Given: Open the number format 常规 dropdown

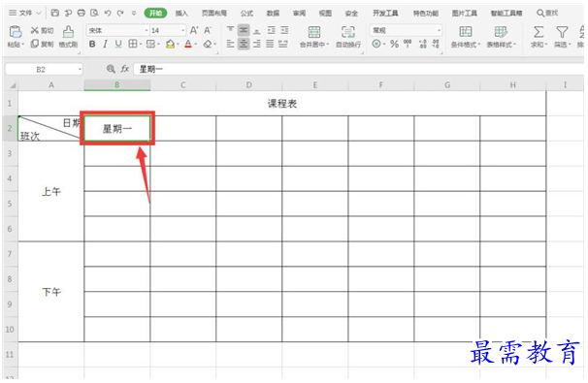Looking at the screenshot, I should coord(439,30).
